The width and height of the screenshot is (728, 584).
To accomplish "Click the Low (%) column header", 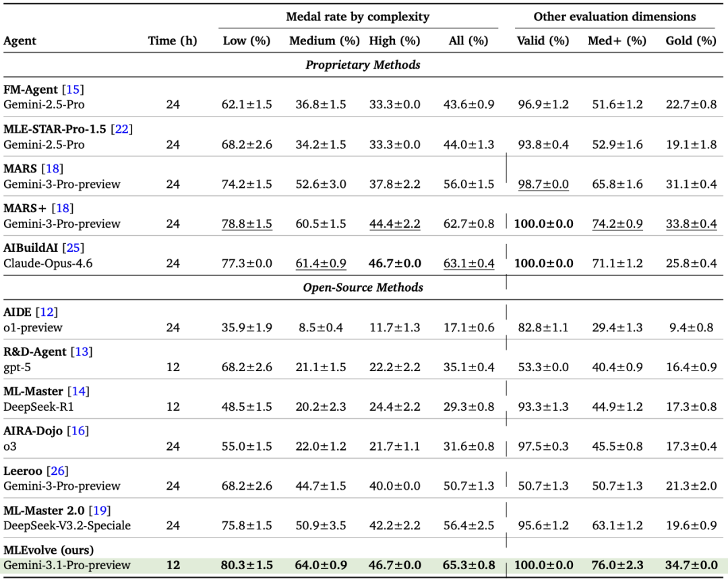I will (x=247, y=41).
